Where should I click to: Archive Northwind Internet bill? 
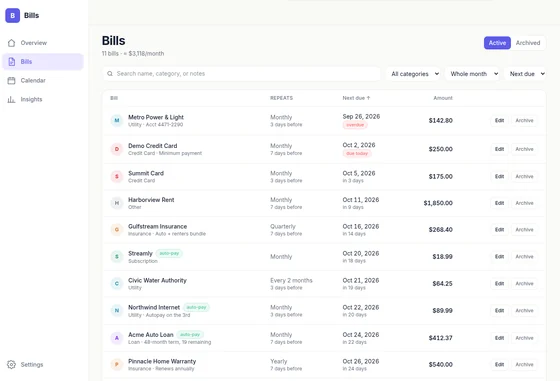[524, 310]
